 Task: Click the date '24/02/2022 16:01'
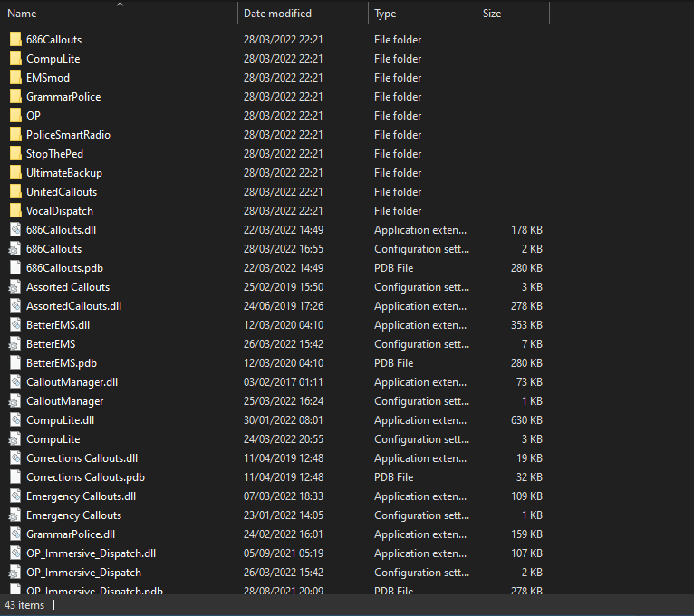click(284, 534)
